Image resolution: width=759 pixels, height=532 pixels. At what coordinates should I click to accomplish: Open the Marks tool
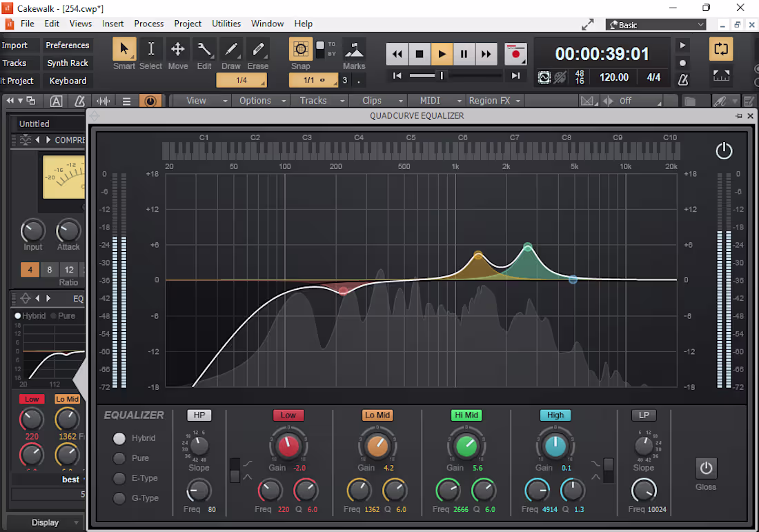pyautogui.click(x=354, y=50)
